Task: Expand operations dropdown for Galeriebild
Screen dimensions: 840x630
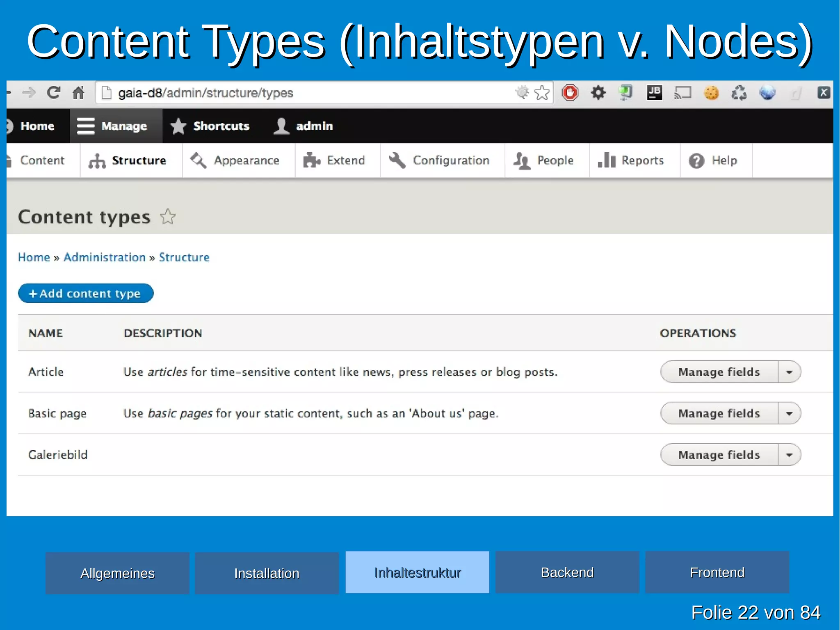Action: coord(789,455)
